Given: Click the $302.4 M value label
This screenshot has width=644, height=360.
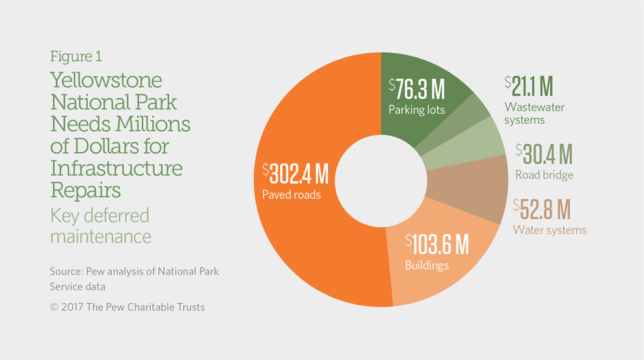Looking at the screenshot, I should point(295,174).
